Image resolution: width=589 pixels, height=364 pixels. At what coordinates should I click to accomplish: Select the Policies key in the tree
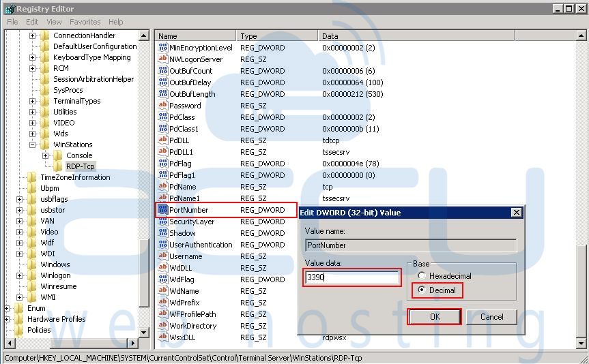click(39, 330)
